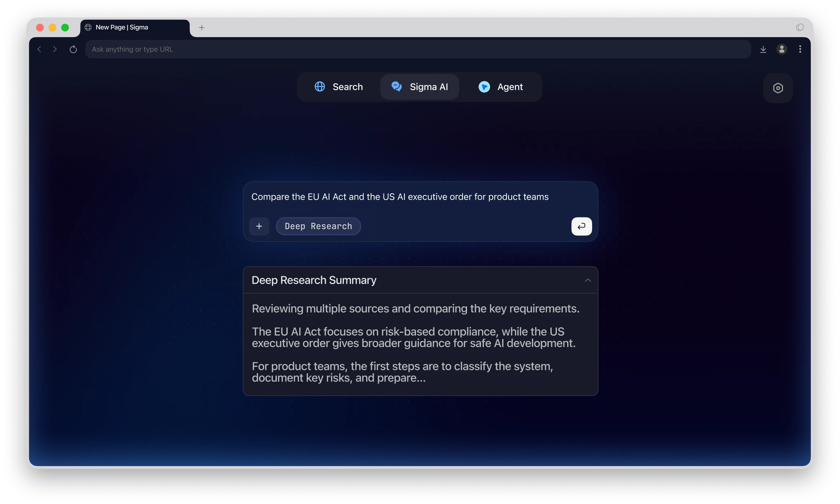Maximize the window with the green button
The width and height of the screenshot is (840, 504).
(x=65, y=28)
